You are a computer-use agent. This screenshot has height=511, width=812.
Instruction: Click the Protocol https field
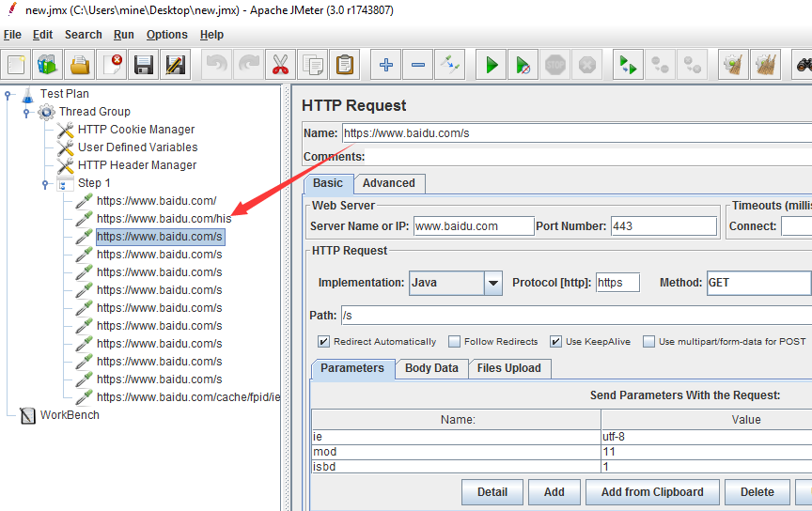617,283
